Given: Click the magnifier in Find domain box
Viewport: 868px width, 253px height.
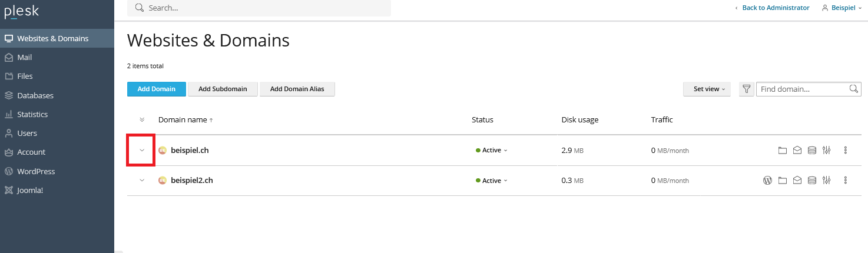Looking at the screenshot, I should pyautogui.click(x=854, y=89).
